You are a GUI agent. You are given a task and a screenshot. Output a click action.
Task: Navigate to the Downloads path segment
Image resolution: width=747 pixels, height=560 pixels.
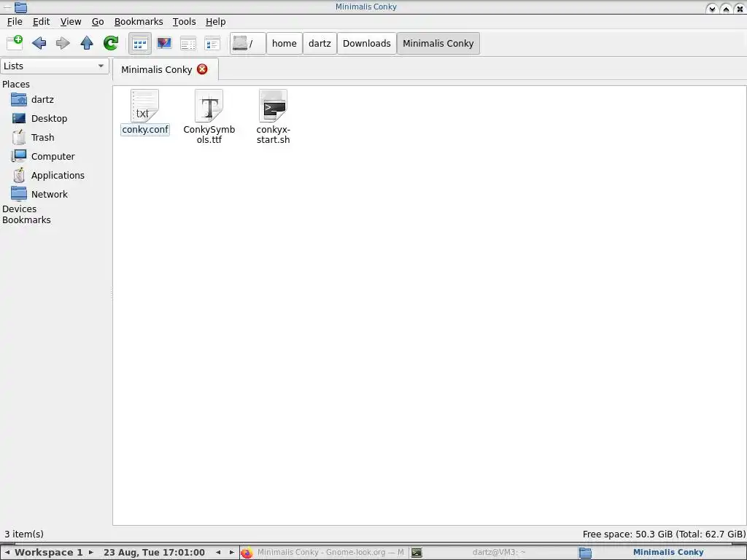(x=367, y=43)
